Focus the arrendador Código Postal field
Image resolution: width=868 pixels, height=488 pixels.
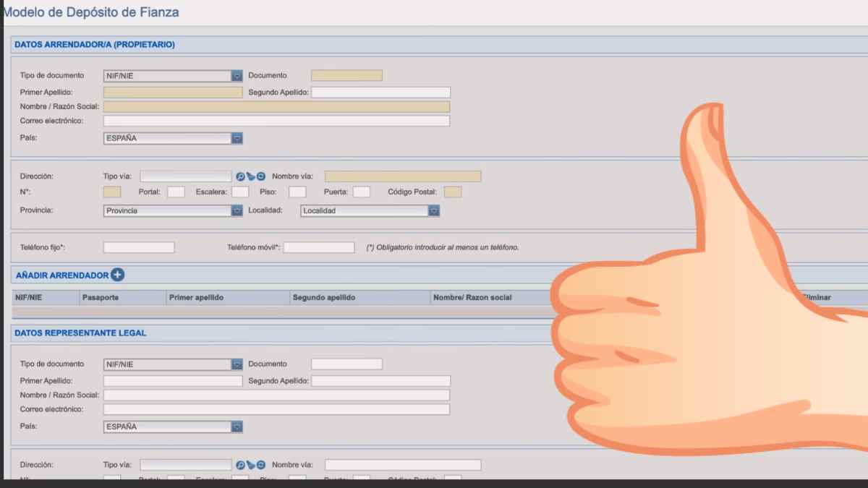(x=453, y=192)
